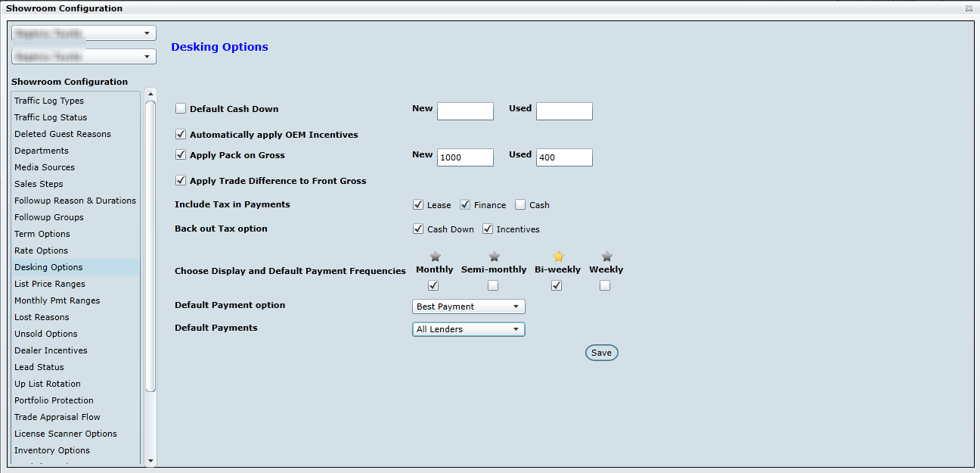Image resolution: width=980 pixels, height=473 pixels.
Task: Open Term Options in sidebar
Action: tap(42, 234)
